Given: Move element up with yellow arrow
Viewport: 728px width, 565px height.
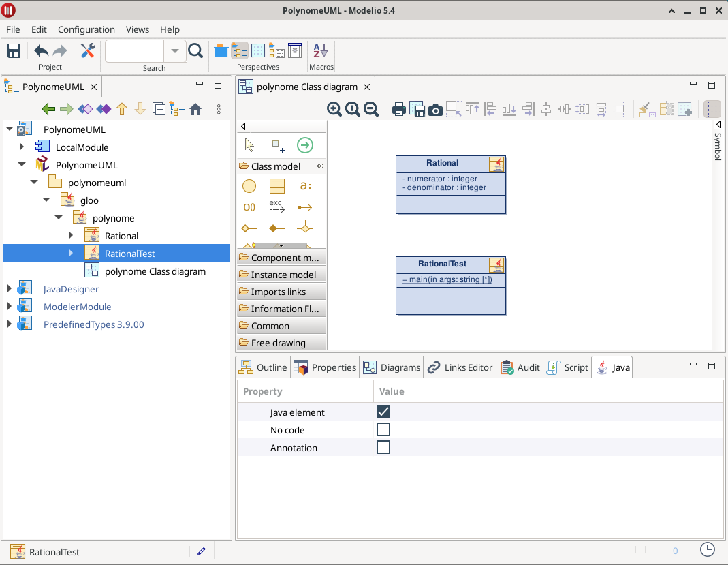Looking at the screenshot, I should (122, 109).
